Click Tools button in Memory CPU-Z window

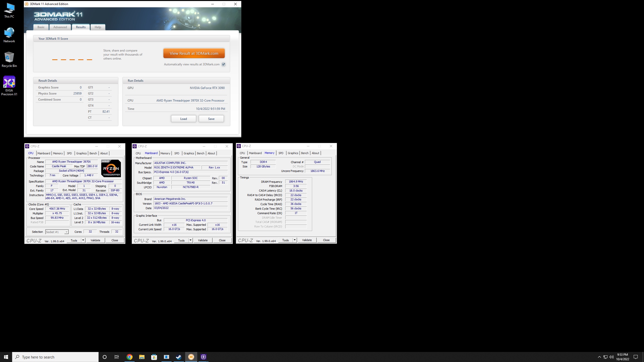tap(286, 240)
